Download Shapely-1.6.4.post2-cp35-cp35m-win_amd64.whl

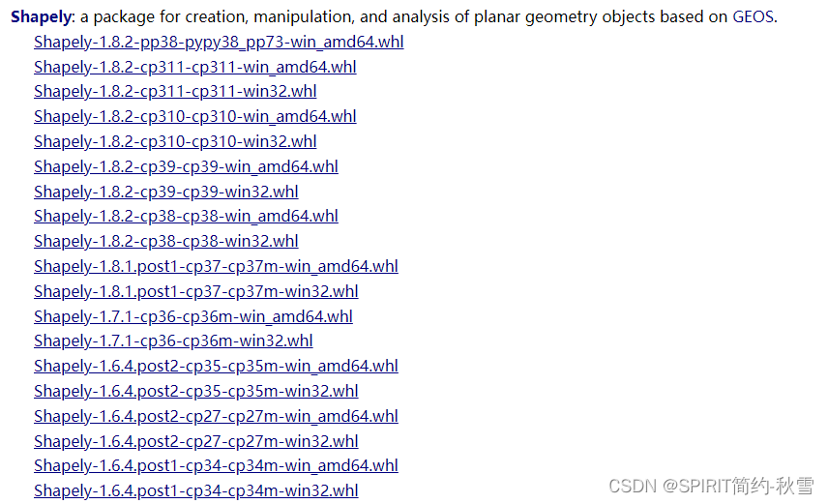coord(216,366)
